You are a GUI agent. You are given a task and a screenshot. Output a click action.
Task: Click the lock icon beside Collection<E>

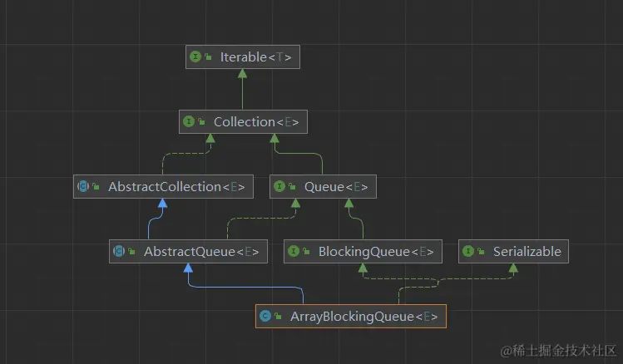[201, 121]
